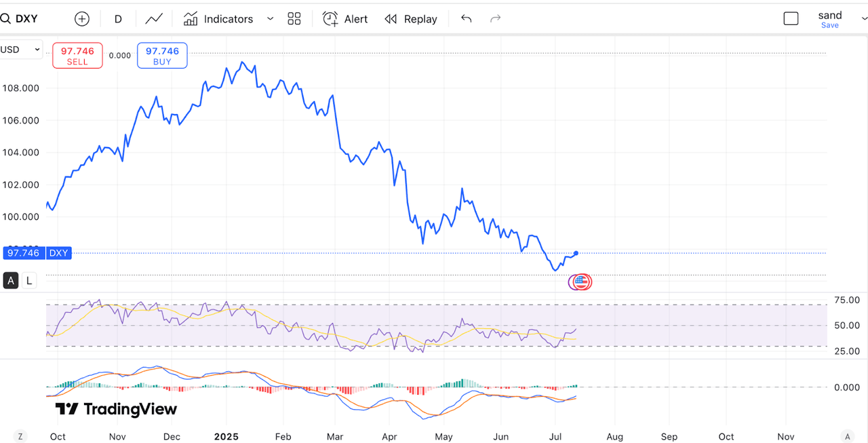Open the layout setup square icon
The image size is (868, 443).
click(791, 19)
